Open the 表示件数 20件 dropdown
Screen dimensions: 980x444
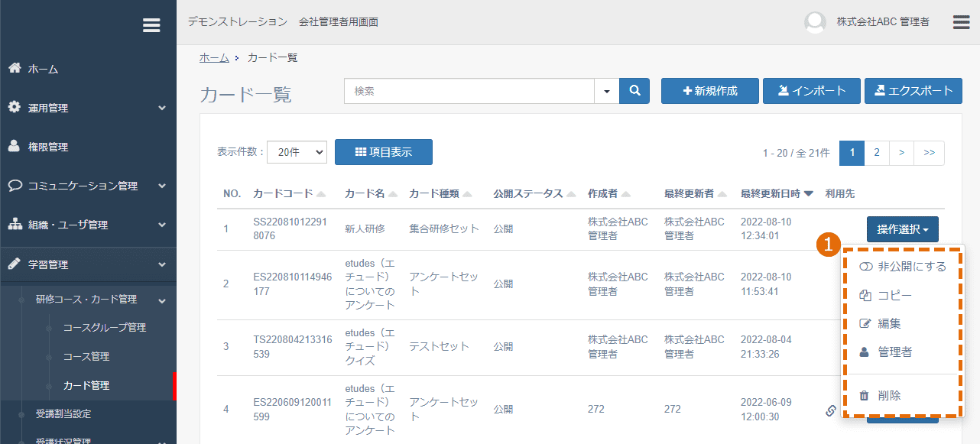[297, 152]
